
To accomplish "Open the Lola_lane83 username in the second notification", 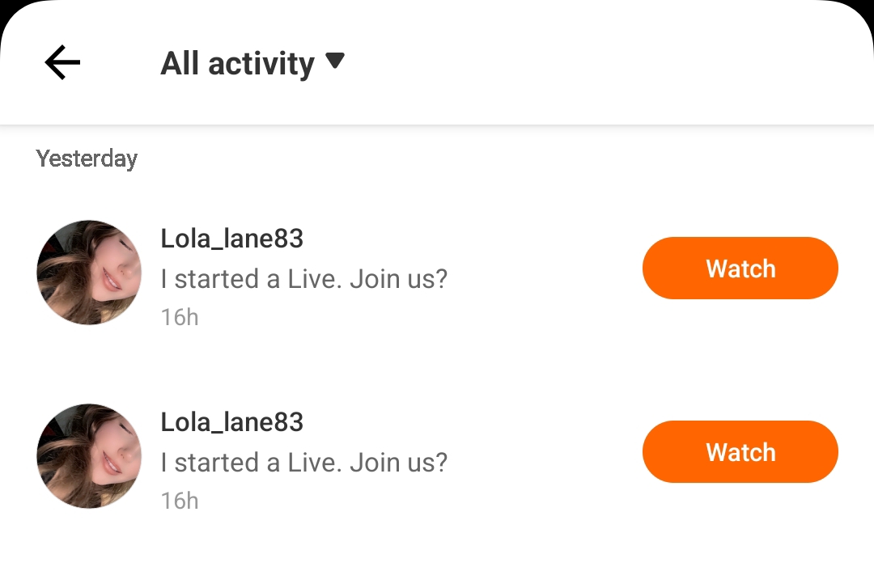I will [x=231, y=422].
